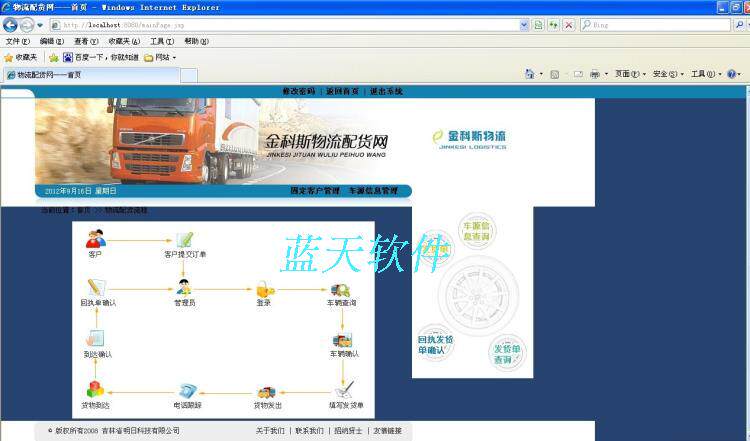Click the 车辆确认 truck icon
This screenshot has width=750, height=441.
point(342,341)
